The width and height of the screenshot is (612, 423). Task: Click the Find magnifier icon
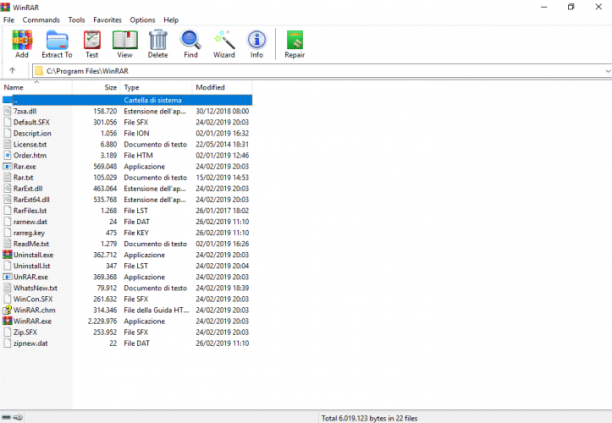pyautogui.click(x=190, y=40)
